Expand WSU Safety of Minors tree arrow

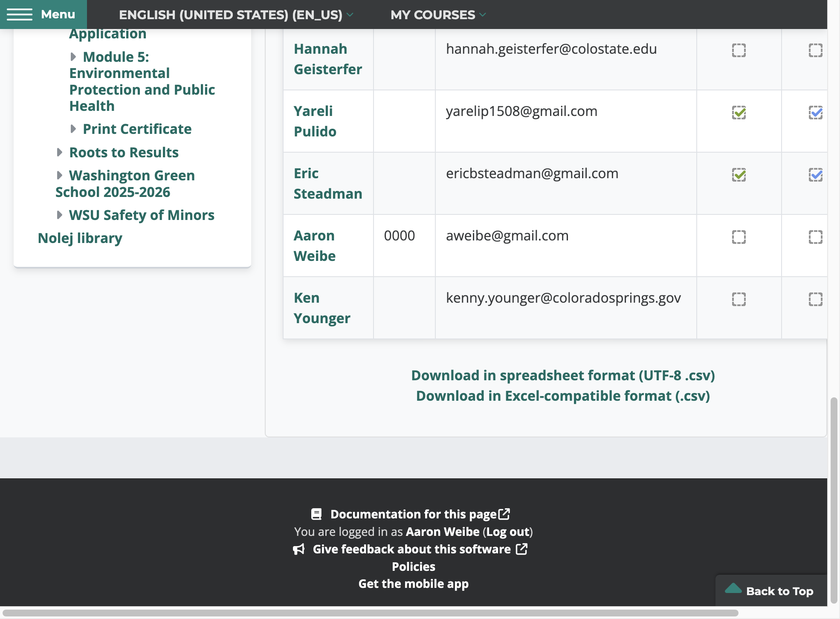tap(60, 215)
